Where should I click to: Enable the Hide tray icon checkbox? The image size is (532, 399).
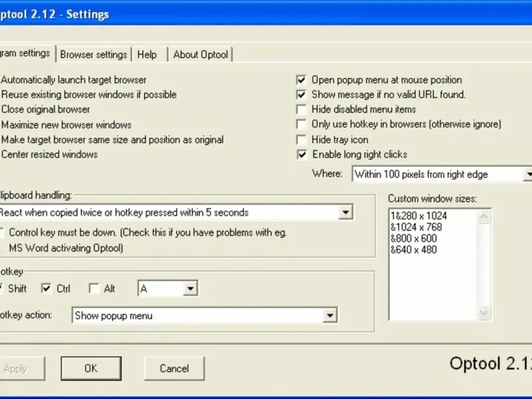click(x=301, y=140)
